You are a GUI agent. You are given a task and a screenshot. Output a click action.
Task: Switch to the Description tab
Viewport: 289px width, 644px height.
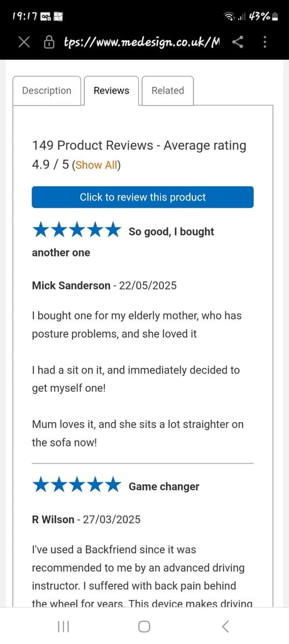[46, 91]
